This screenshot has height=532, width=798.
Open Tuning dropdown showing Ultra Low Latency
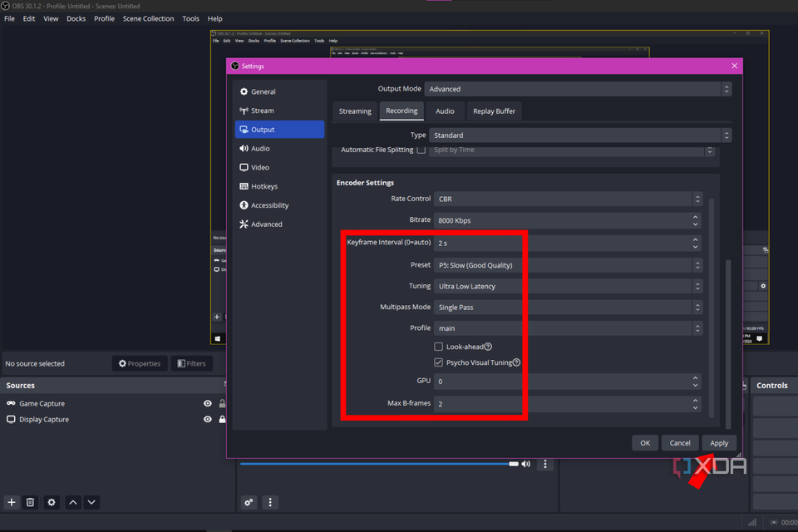point(568,286)
